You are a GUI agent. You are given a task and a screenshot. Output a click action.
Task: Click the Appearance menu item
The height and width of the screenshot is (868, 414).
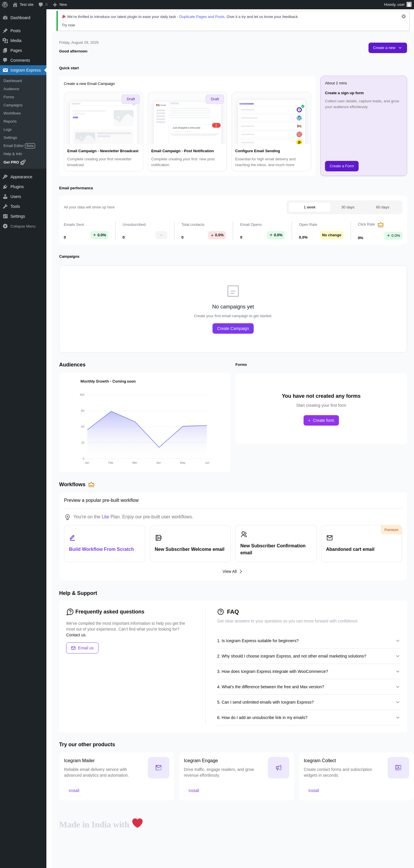[23, 177]
